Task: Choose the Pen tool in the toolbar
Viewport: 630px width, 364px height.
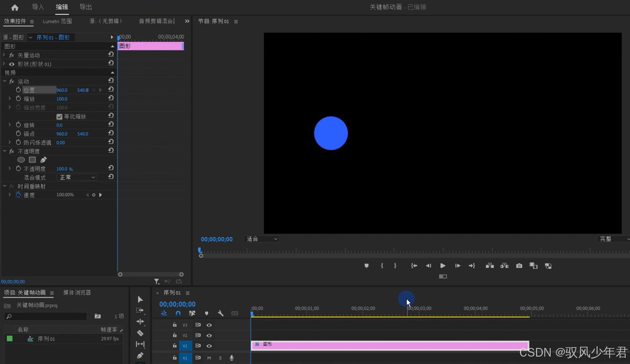Action: click(140, 355)
